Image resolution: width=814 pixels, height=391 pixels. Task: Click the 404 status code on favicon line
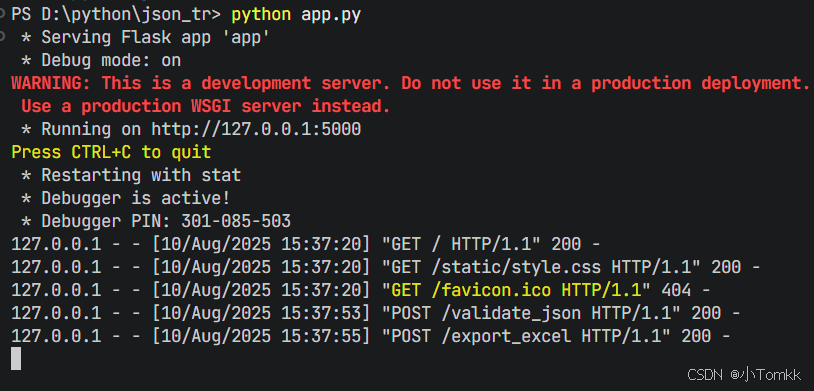pos(676,290)
